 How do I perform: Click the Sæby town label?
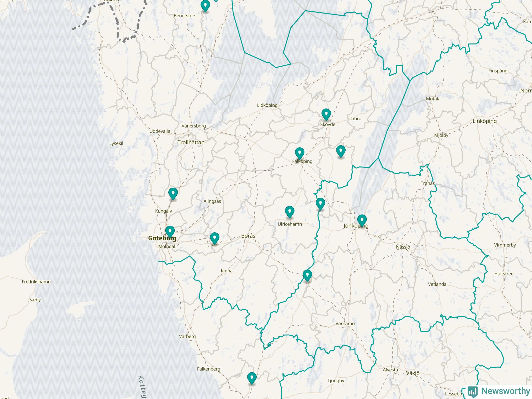click(x=35, y=300)
